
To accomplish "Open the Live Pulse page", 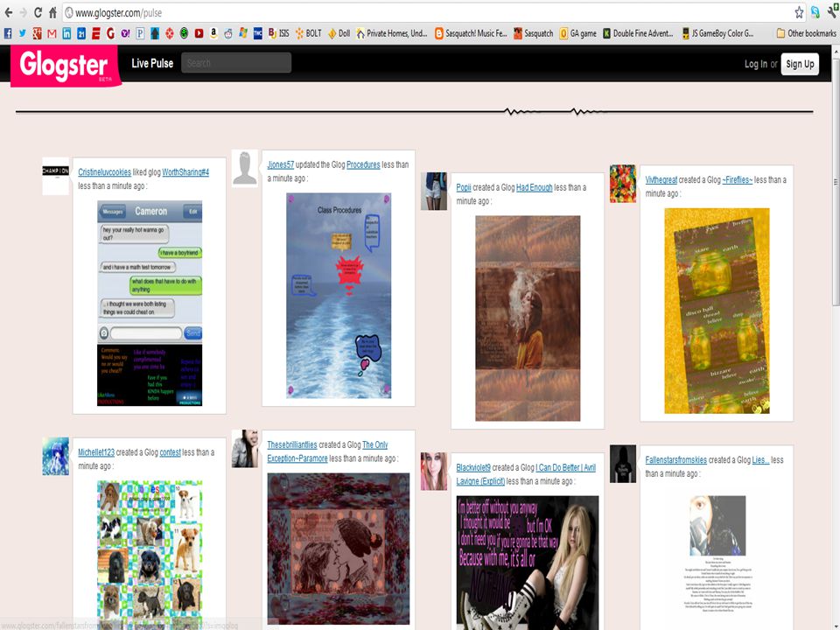I will (x=152, y=63).
